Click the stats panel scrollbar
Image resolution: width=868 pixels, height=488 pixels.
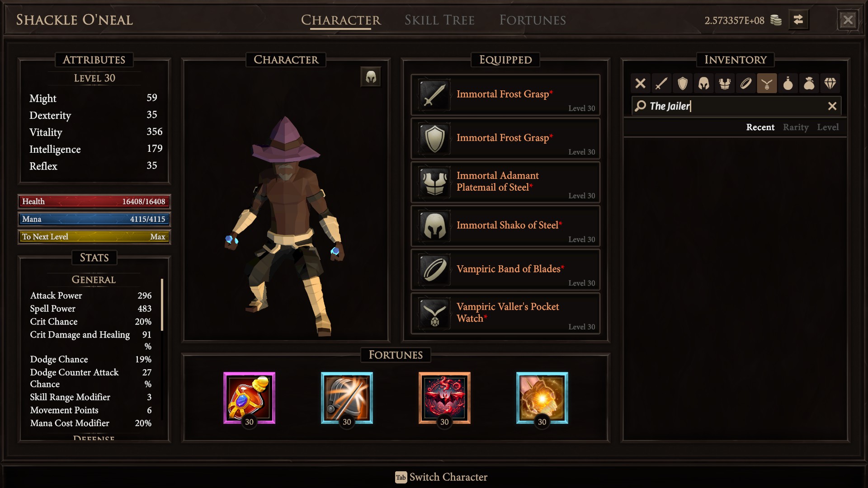coord(162,305)
